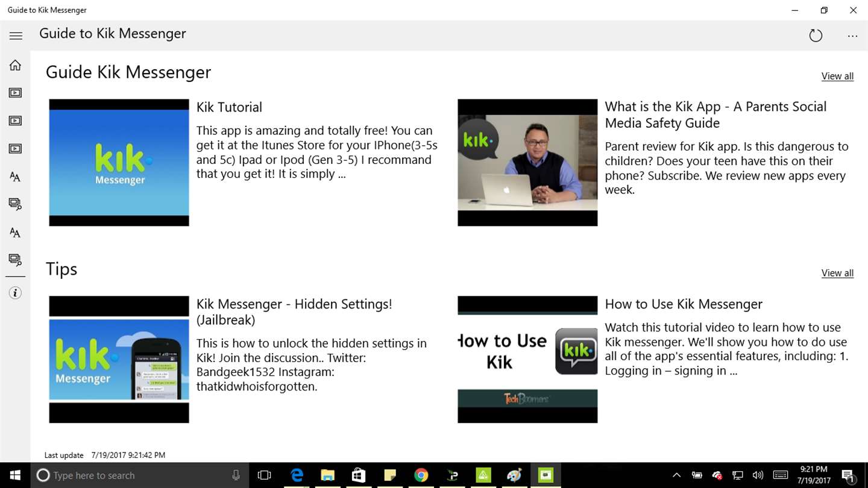Open File Explorer from the taskbar
This screenshot has width=868, height=488.
click(327, 475)
